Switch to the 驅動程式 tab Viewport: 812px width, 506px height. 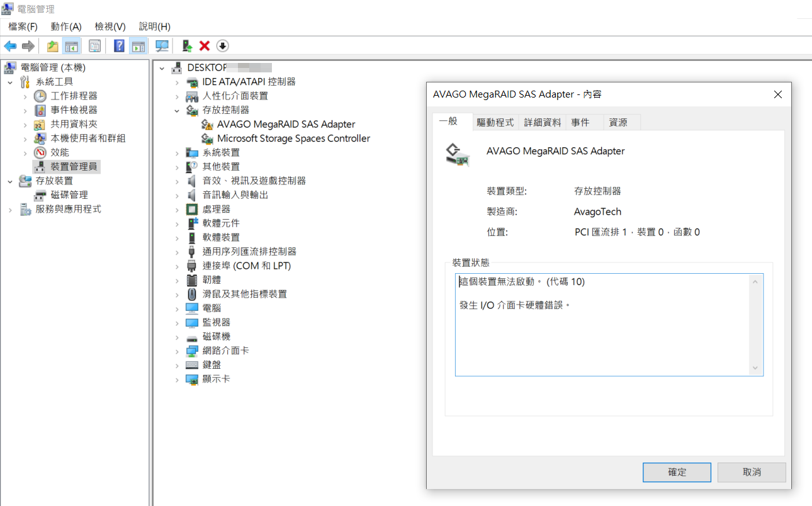coord(495,123)
